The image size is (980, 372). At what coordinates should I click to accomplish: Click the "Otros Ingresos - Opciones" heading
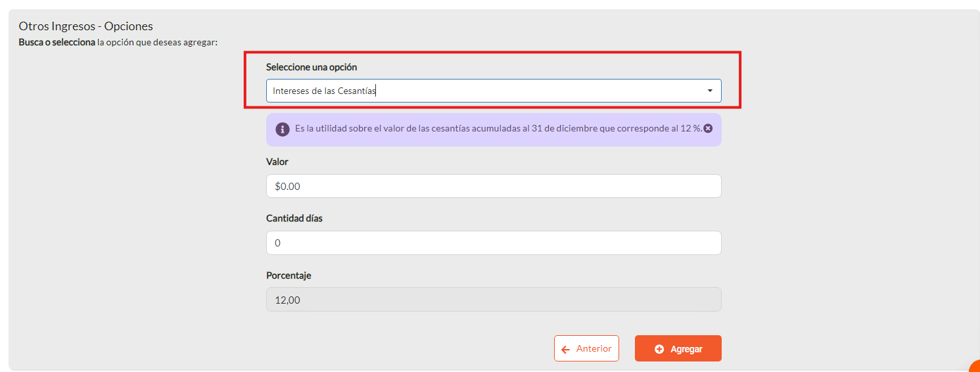pyautogui.click(x=86, y=26)
